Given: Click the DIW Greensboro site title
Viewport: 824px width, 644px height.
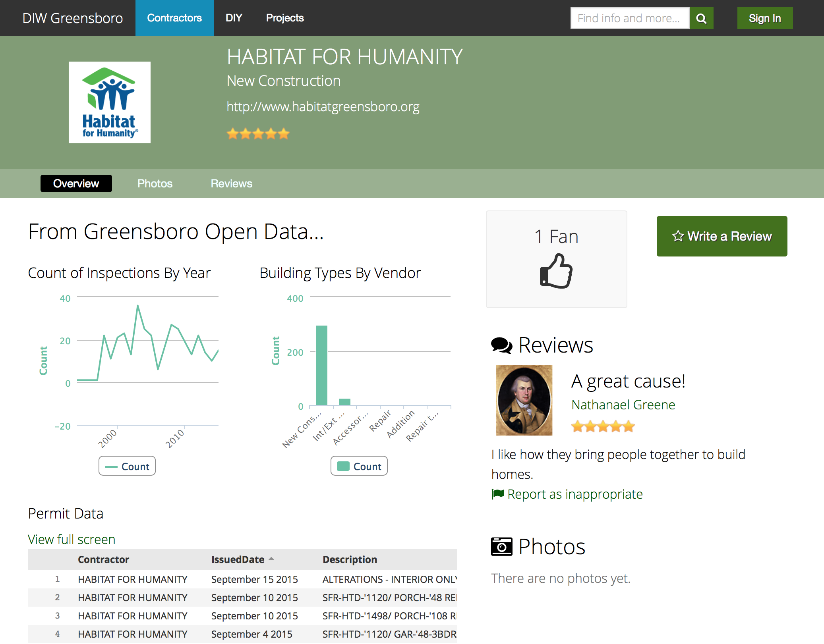Looking at the screenshot, I should coord(73,18).
